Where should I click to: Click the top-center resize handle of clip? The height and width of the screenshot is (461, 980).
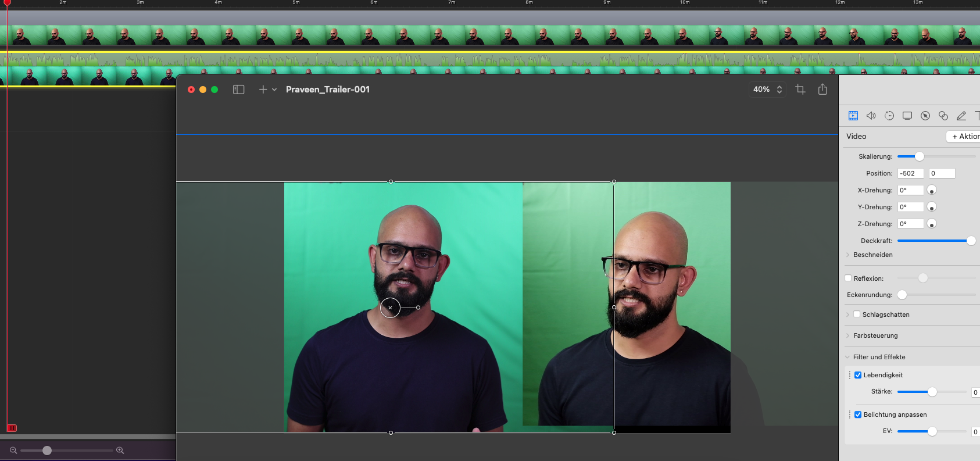391,181
